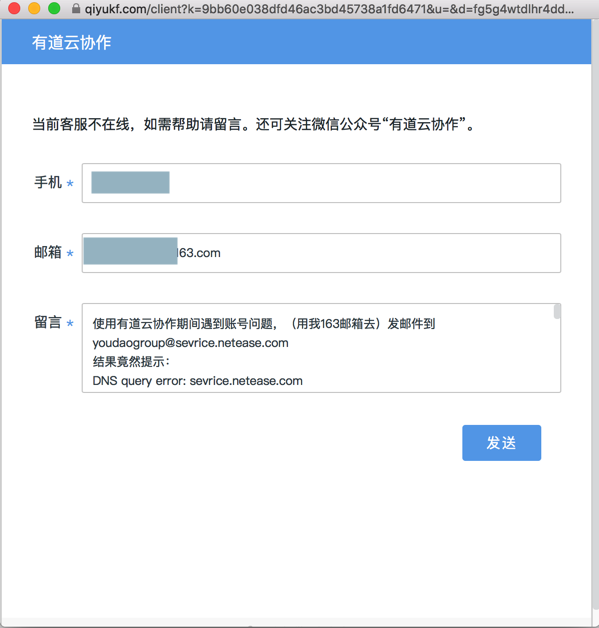Grab the message box scrollbar thumb

coord(557,312)
